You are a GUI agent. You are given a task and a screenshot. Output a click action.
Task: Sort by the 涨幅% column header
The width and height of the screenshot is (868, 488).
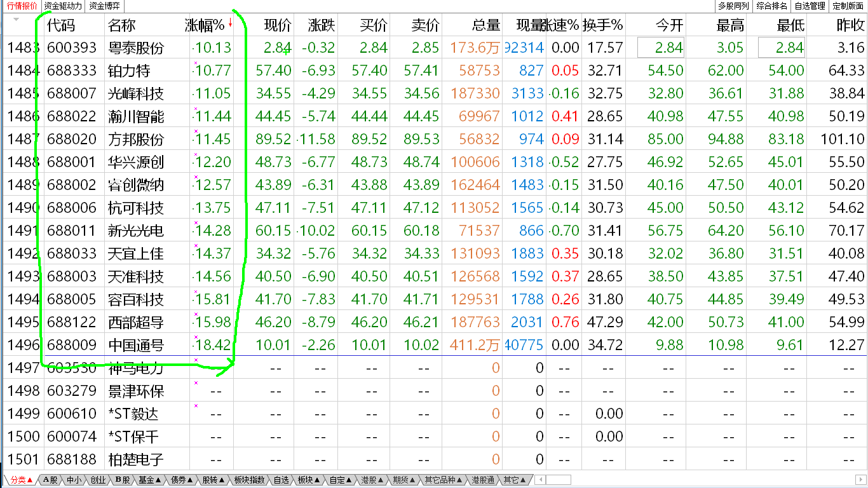pos(205,25)
